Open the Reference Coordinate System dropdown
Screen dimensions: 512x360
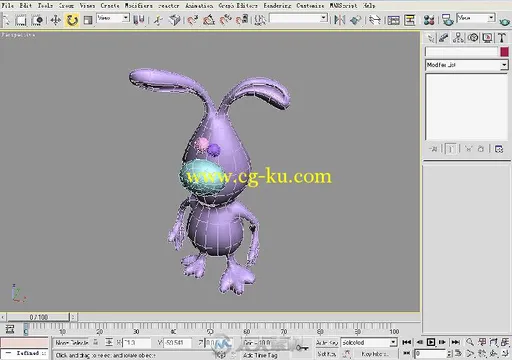click(x=113, y=18)
